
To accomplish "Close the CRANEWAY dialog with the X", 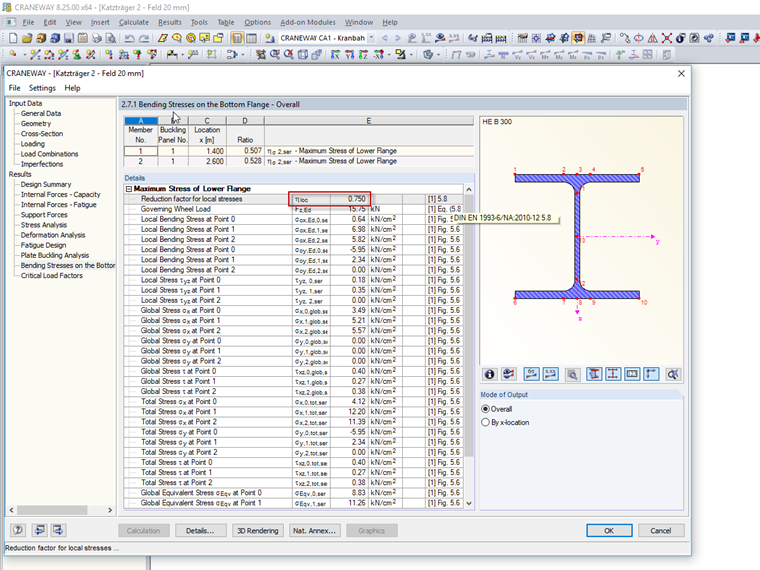I will pos(681,73).
